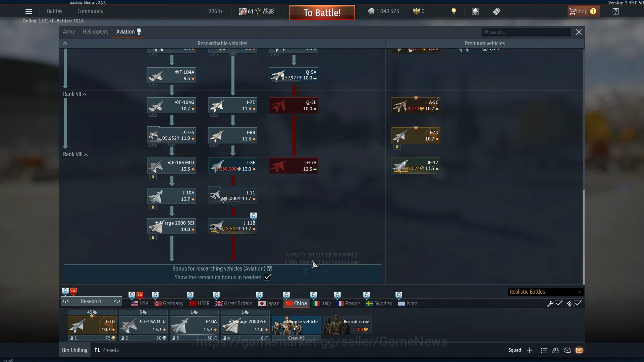Open the mail envelope icon
644x362 pixels.
[579, 350]
